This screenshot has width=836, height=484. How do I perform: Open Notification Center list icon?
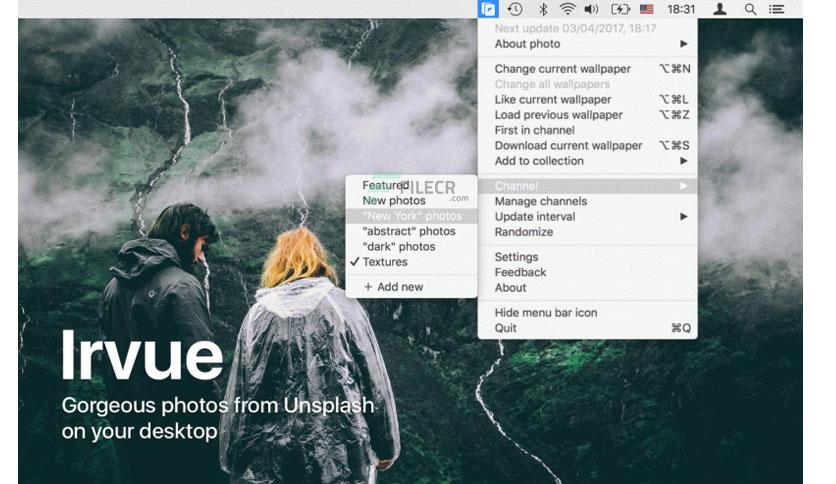[x=776, y=9]
